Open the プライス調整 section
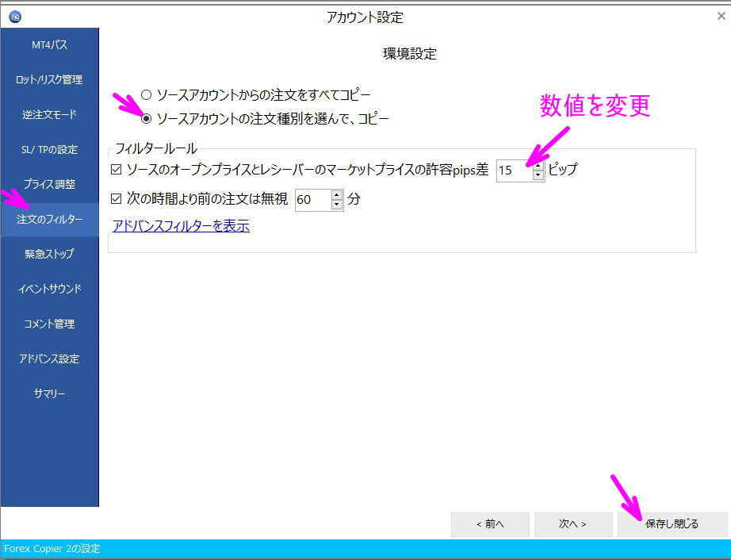 pos(49,184)
